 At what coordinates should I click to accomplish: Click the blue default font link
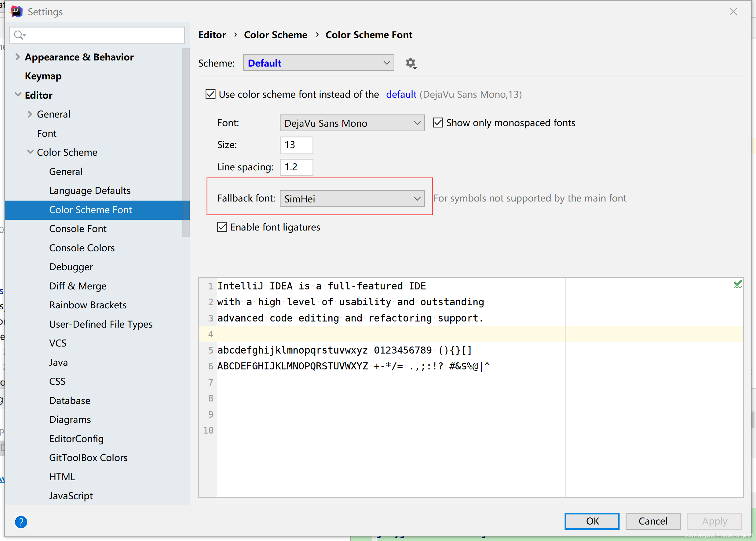tap(401, 94)
